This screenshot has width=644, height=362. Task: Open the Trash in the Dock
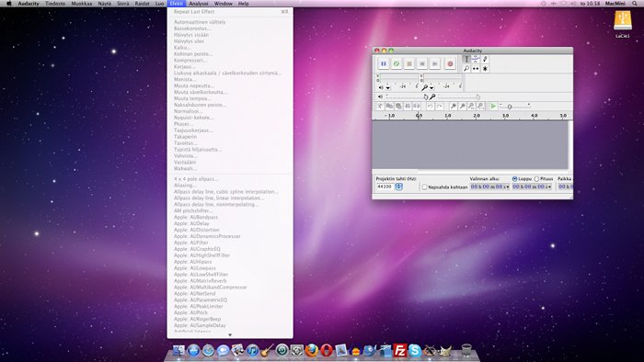point(466,351)
